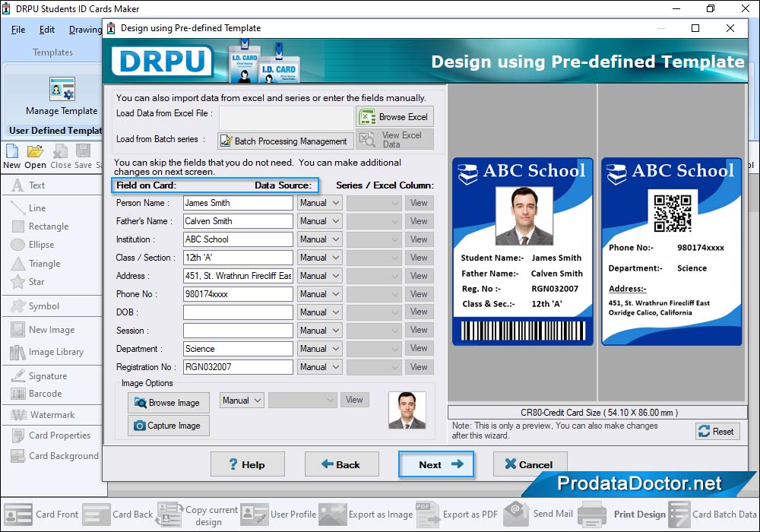The height and width of the screenshot is (532, 760).
Task: Open Card Properties
Action: [50, 435]
